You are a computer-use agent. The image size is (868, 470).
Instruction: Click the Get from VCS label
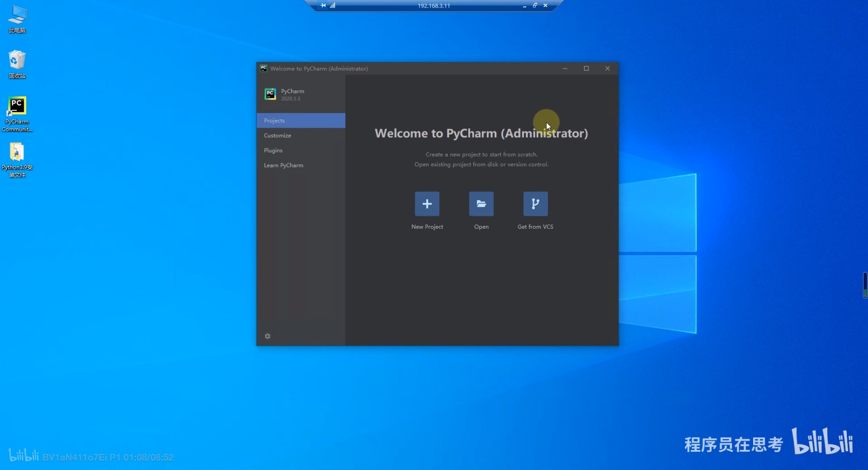coord(535,227)
